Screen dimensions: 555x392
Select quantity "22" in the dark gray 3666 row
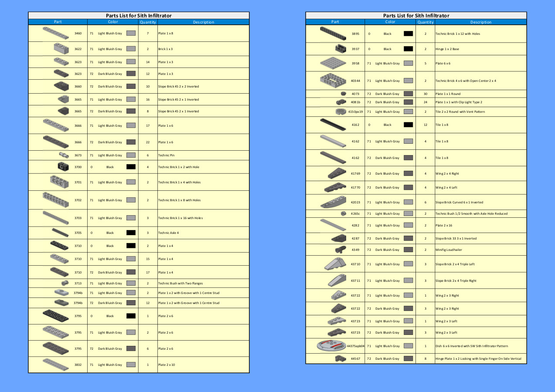point(148,142)
